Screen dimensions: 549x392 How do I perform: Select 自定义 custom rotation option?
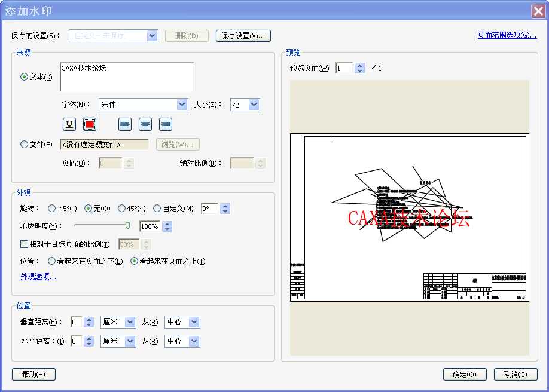[157, 208]
